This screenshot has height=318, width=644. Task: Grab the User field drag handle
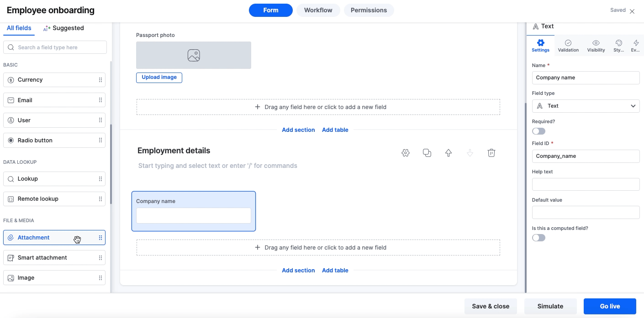tap(100, 120)
